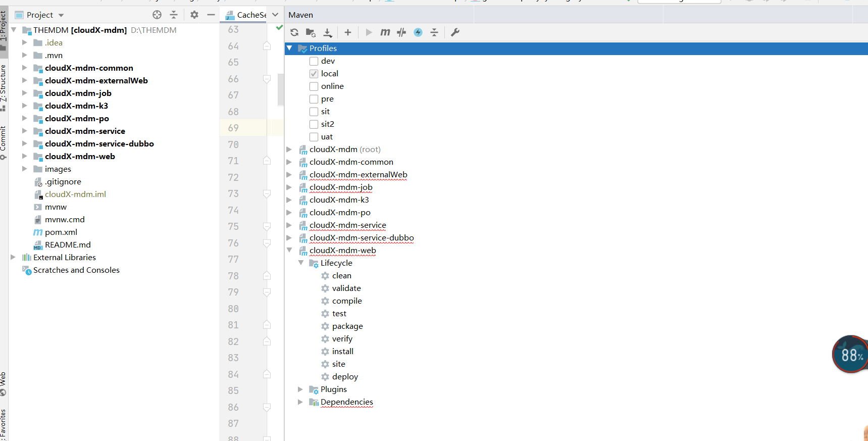
Task: Click Reload All Maven Projects icon
Action: pyautogui.click(x=294, y=32)
